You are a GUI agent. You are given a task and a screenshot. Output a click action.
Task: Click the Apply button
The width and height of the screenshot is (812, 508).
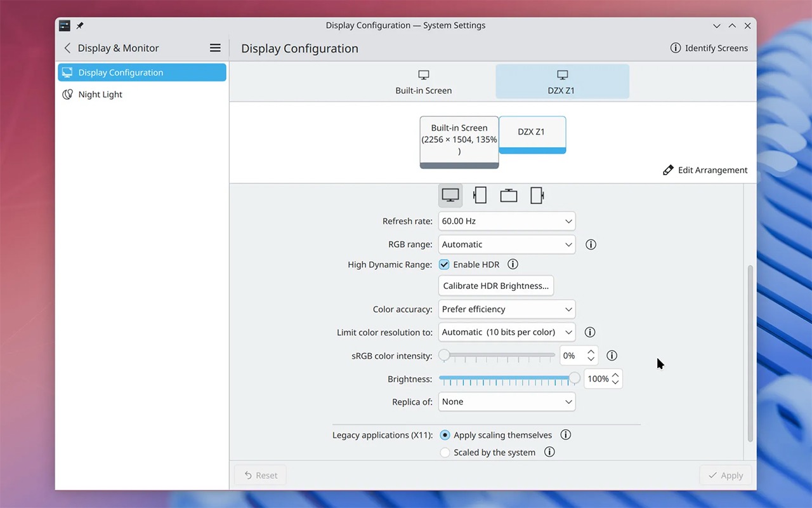[726, 475]
